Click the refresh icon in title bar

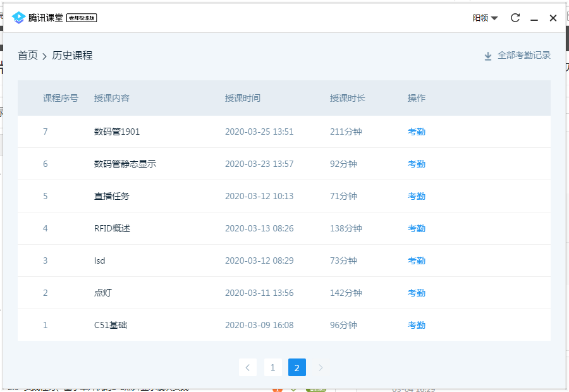tap(515, 18)
